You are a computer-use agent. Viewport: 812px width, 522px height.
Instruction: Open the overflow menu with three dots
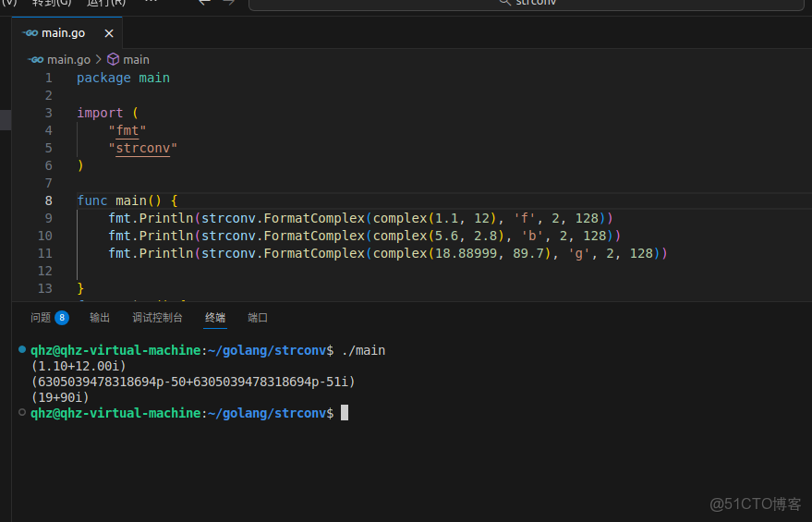(151, 3)
